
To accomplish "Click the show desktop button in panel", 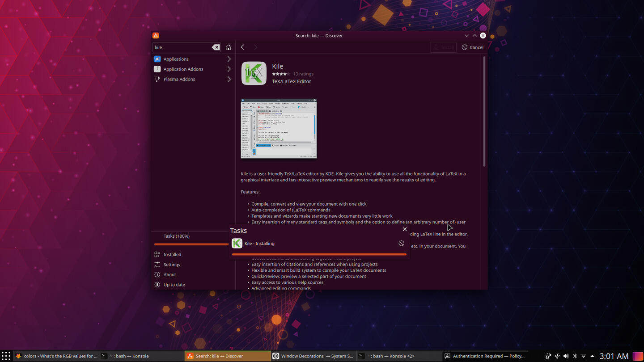I will click(x=638, y=356).
